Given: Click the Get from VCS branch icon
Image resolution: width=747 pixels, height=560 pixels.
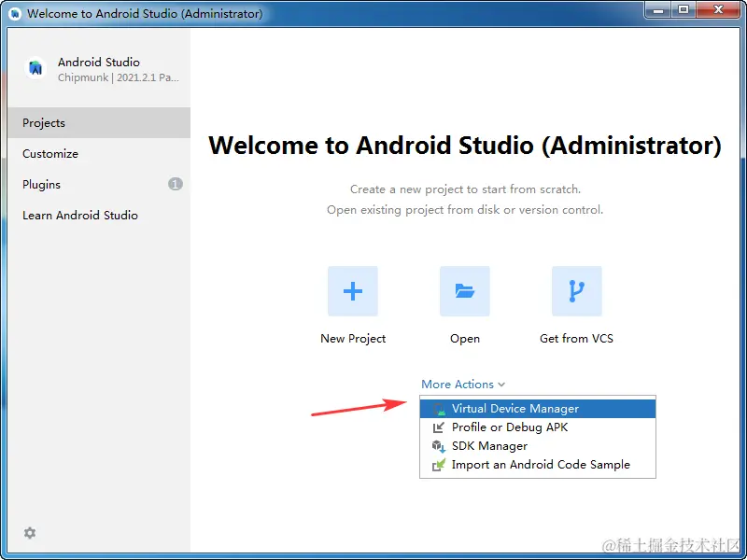Looking at the screenshot, I should pos(576,291).
